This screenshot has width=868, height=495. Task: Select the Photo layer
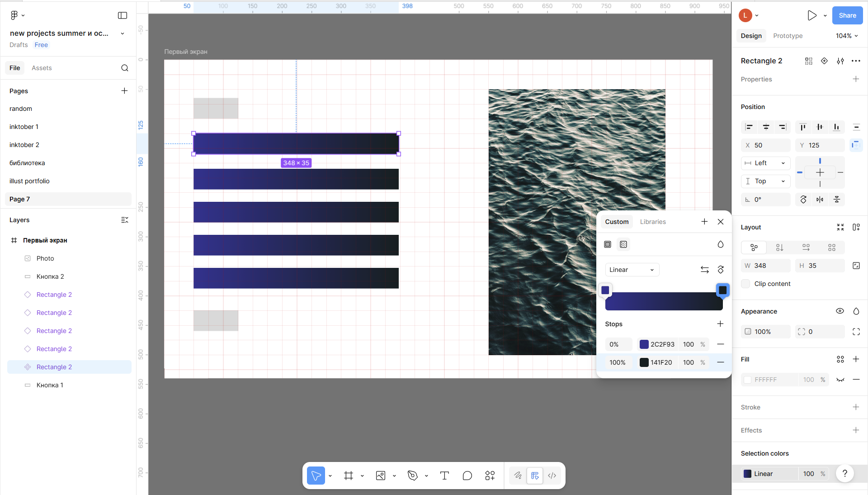(x=45, y=258)
